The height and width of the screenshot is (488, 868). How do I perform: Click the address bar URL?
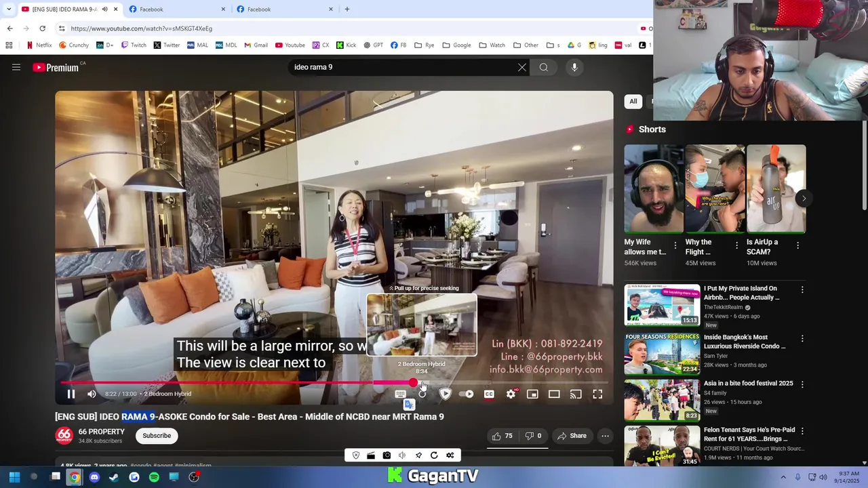coord(142,28)
